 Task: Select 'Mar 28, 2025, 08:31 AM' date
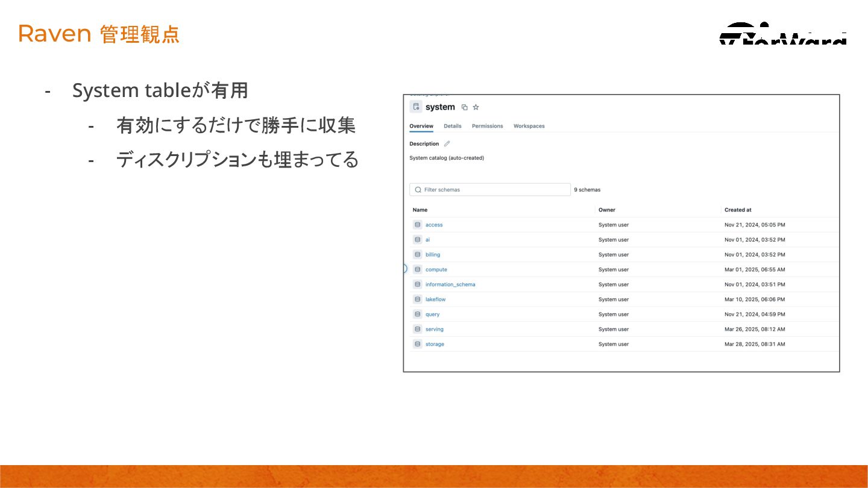[x=755, y=344]
